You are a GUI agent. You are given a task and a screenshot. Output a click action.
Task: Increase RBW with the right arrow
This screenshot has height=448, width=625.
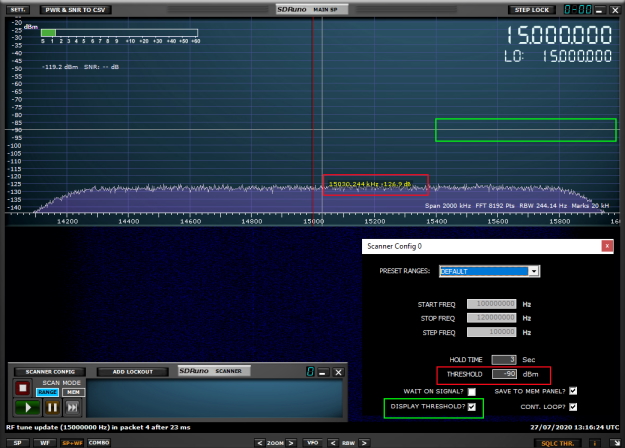[364, 443]
